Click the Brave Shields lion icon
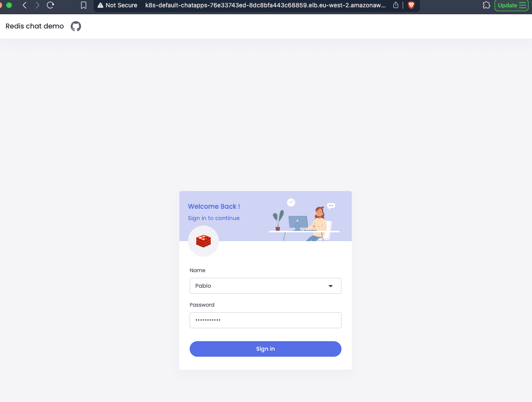 tap(411, 6)
